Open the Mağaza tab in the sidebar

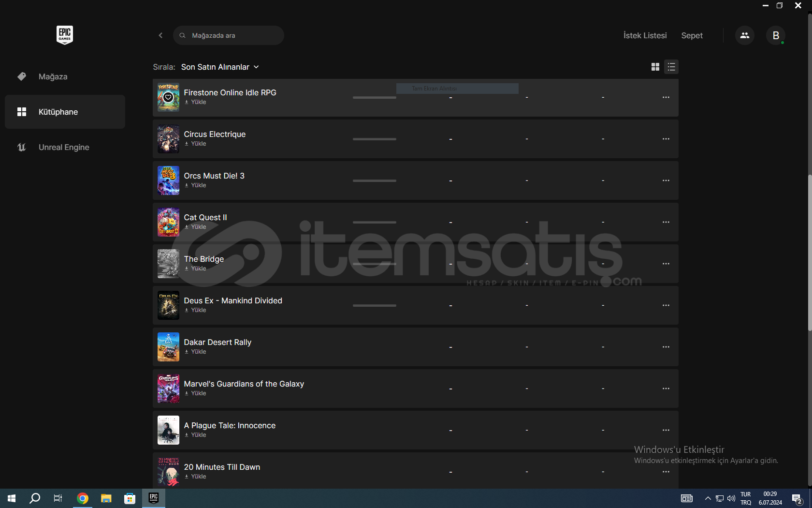[x=65, y=76]
